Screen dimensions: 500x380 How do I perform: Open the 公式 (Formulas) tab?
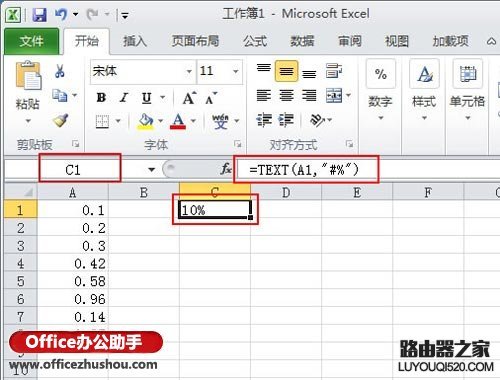[255, 41]
